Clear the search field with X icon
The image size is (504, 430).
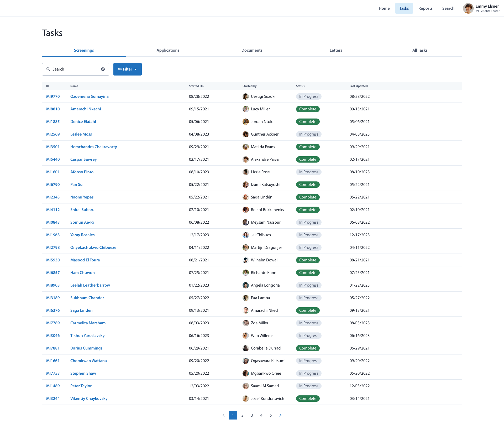click(x=103, y=69)
